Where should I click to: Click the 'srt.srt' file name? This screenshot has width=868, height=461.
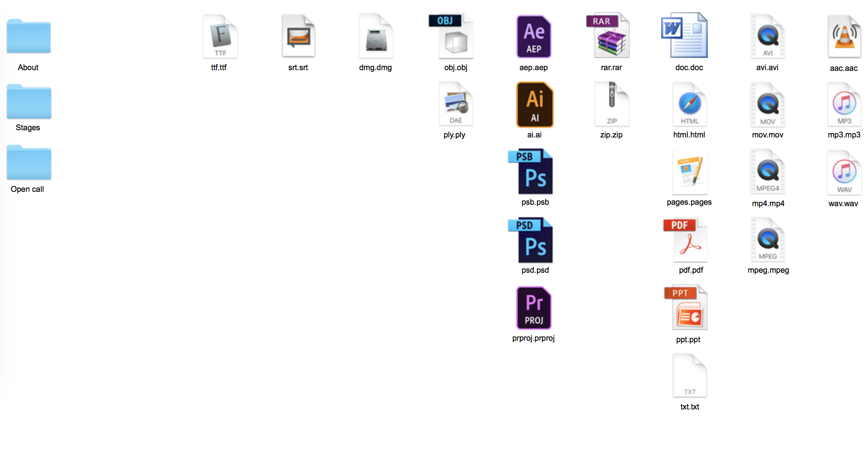pos(298,67)
